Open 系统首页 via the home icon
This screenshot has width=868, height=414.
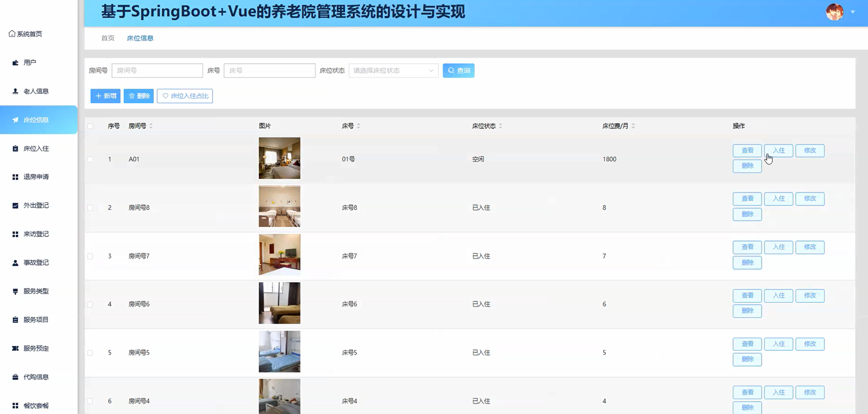click(x=12, y=34)
